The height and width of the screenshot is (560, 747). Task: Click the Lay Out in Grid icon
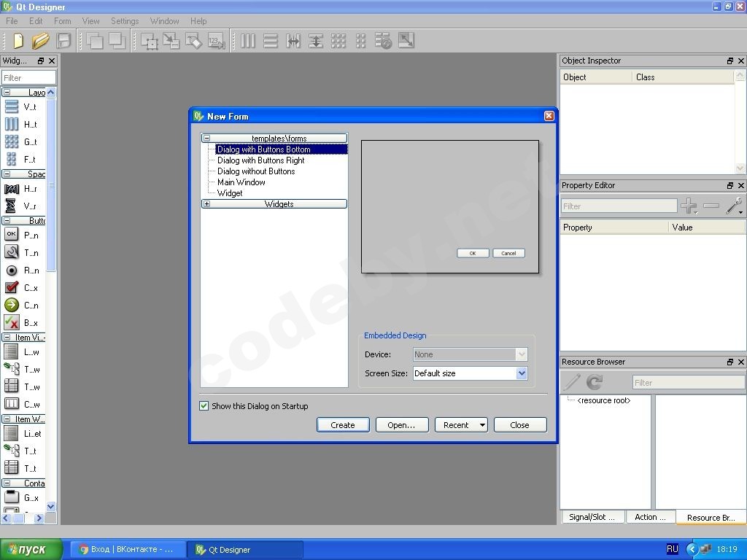(x=338, y=41)
